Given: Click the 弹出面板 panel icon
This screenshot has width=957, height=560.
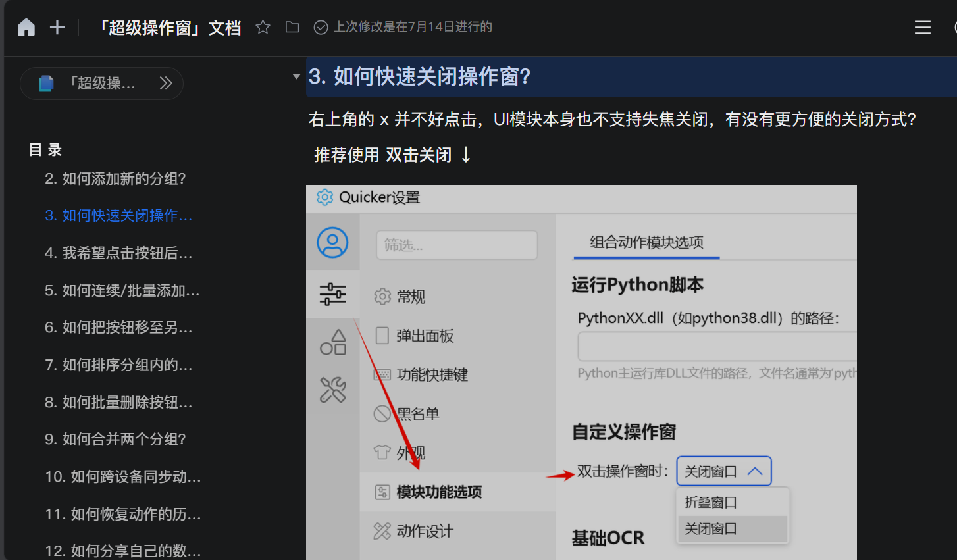Looking at the screenshot, I should pos(382,336).
